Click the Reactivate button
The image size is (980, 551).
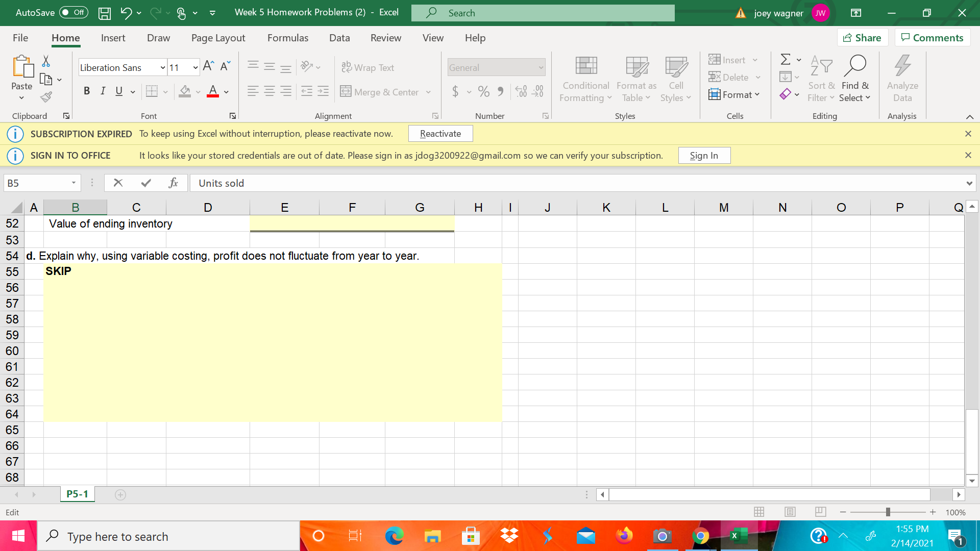(x=440, y=133)
